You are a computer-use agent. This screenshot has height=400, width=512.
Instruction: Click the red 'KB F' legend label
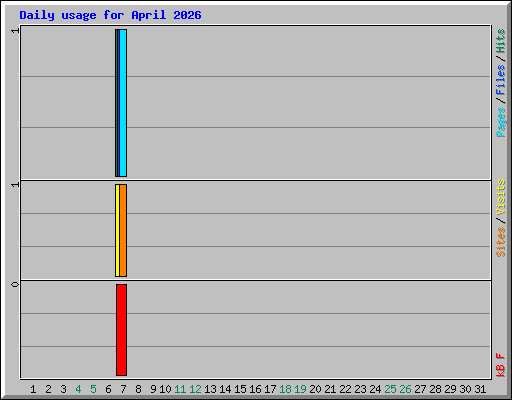[500, 365]
